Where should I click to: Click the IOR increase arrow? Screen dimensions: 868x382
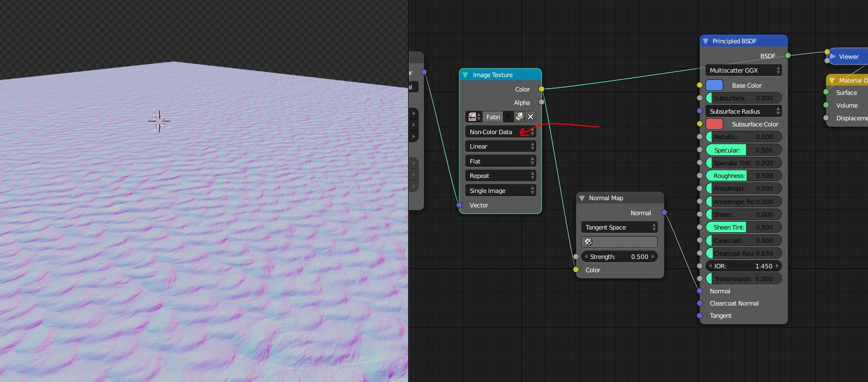(x=778, y=266)
